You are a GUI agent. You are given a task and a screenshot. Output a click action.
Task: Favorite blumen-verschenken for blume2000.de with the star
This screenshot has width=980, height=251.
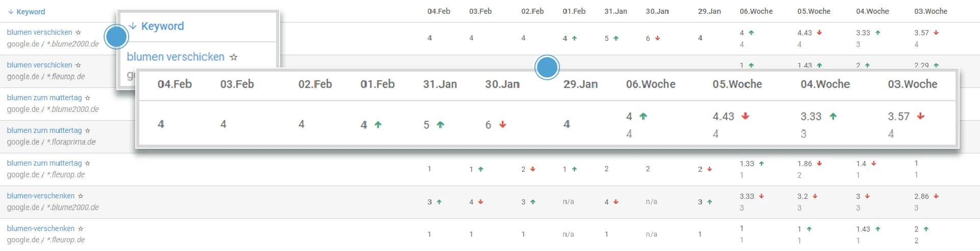81,196
